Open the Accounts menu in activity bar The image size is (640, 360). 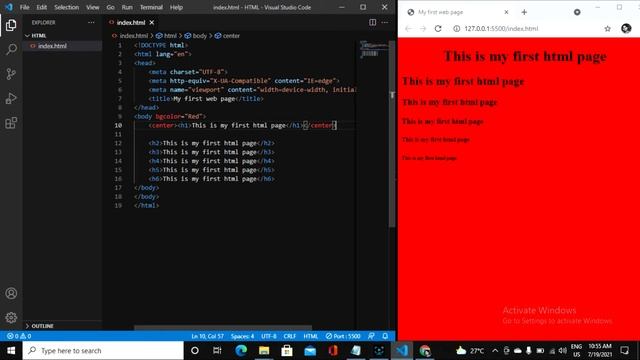[11, 293]
